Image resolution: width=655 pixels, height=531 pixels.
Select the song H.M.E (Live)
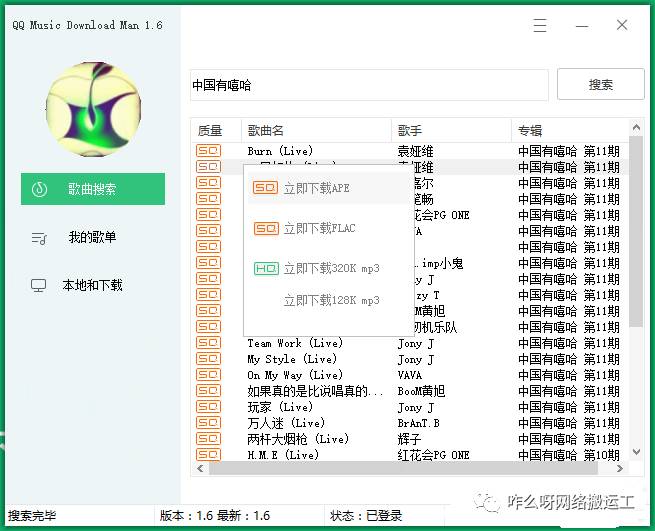pos(283,455)
